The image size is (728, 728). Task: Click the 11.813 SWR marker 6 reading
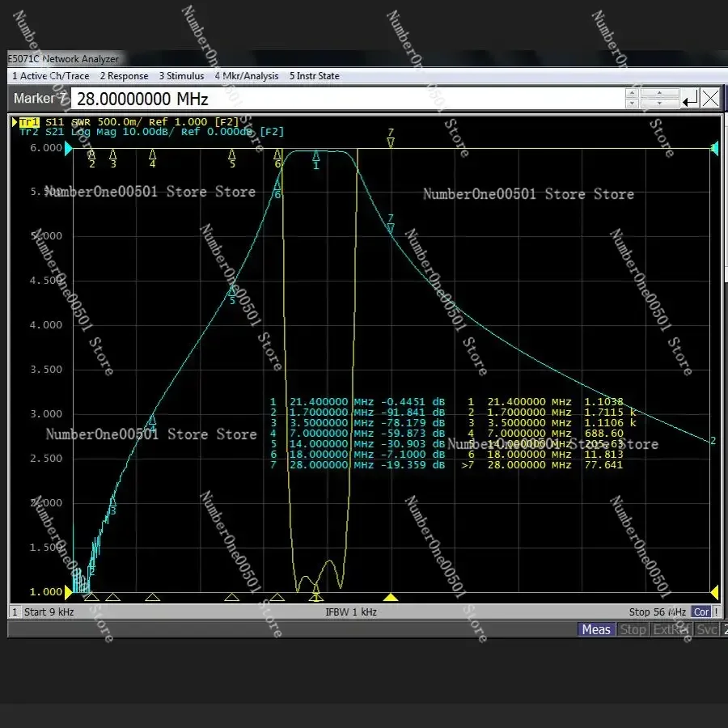click(603, 454)
